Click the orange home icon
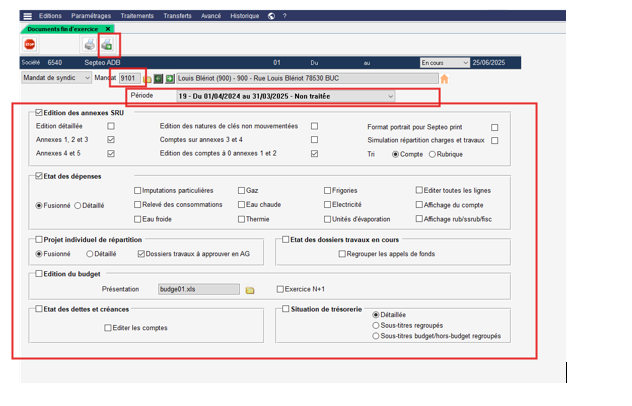The image size is (632, 406). 444,78
